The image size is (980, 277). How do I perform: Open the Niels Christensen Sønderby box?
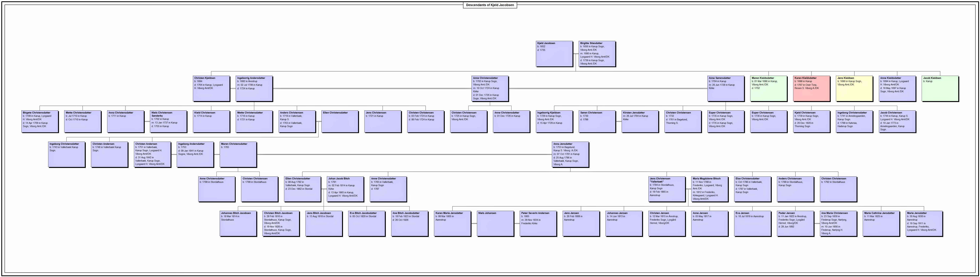point(168,121)
